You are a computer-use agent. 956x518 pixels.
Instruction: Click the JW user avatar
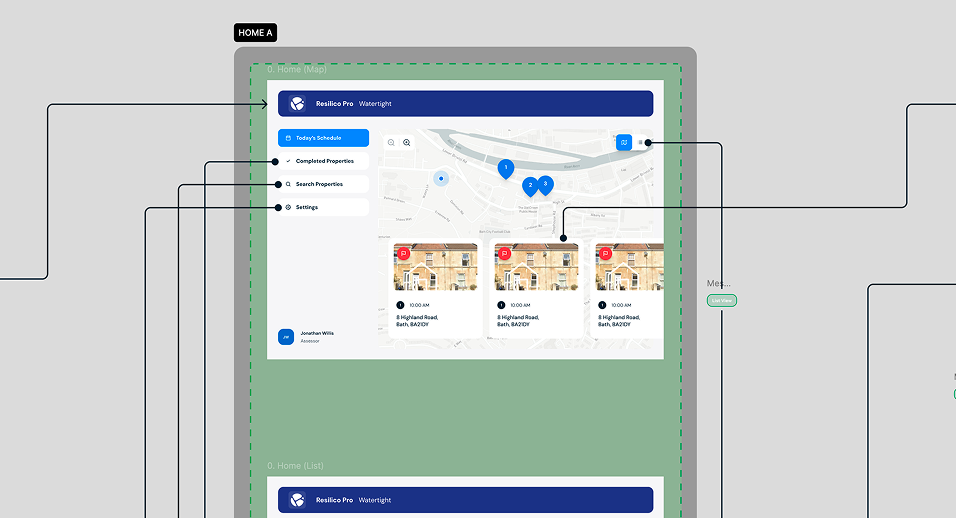286,337
